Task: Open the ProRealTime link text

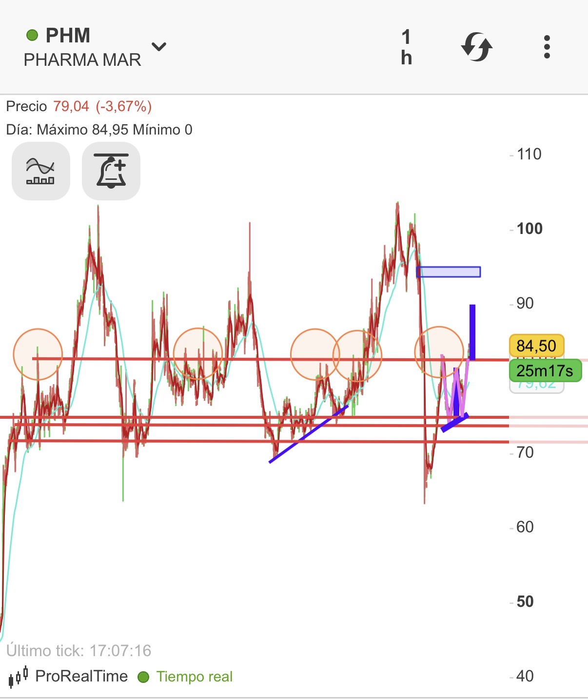Action: point(81,676)
